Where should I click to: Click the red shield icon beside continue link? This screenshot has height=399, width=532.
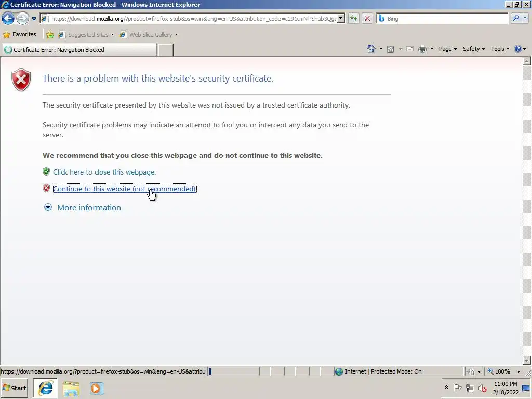tap(46, 188)
